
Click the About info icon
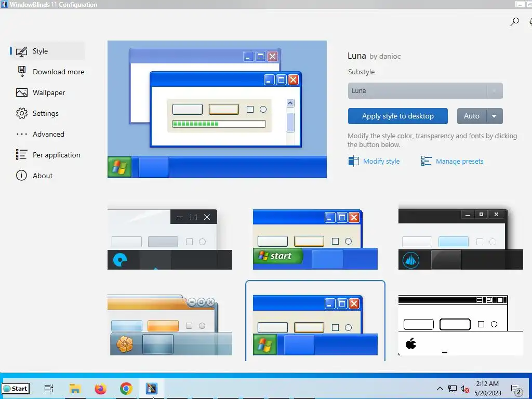click(x=21, y=176)
